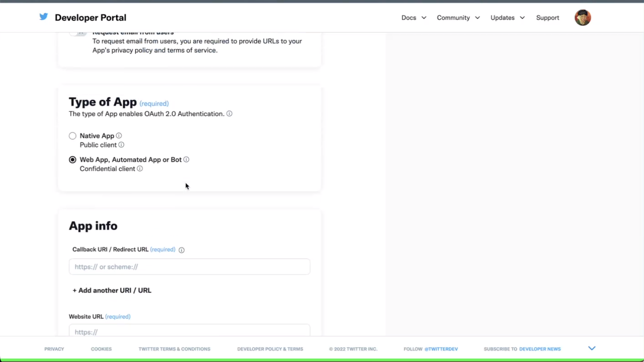Viewport: 644px width, 362px height.
Task: Select the Native App radio button
Action: pyautogui.click(x=72, y=136)
